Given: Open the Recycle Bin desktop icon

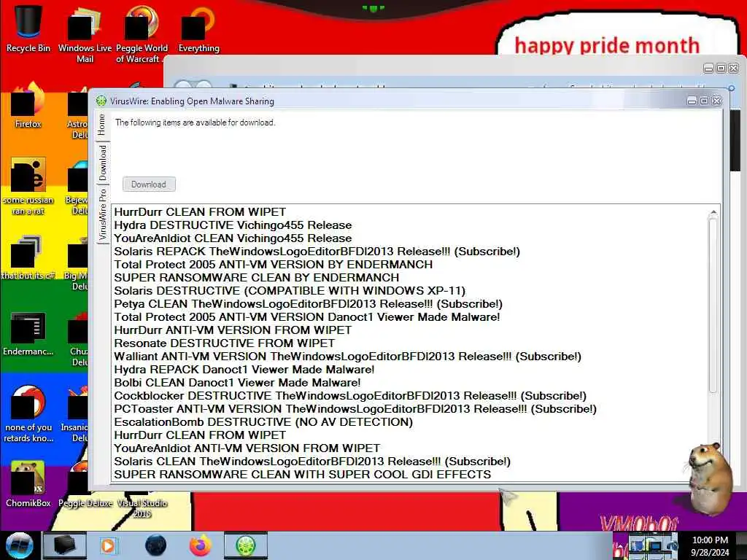Looking at the screenshot, I should click(x=28, y=28).
